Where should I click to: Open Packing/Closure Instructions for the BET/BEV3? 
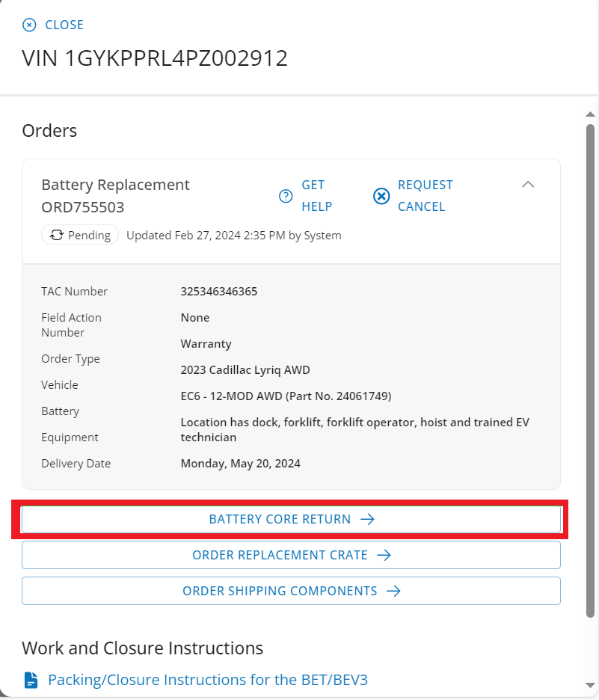(x=208, y=680)
